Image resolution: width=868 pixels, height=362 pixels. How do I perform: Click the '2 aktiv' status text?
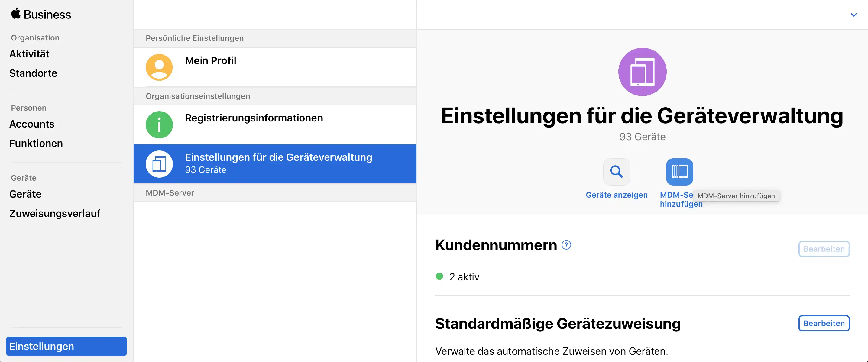[x=464, y=277]
